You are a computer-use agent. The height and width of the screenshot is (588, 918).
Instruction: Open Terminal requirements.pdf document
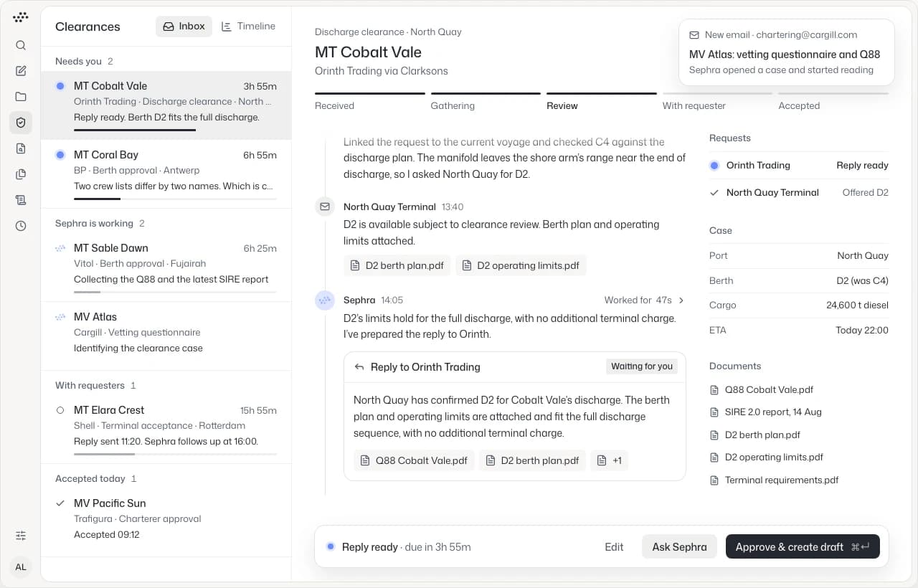(x=775, y=480)
